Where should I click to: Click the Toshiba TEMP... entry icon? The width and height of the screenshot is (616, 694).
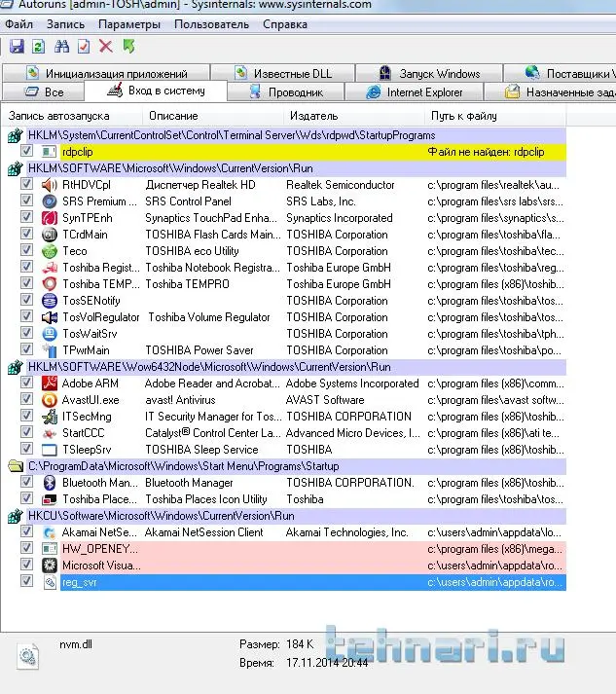tap(49, 284)
